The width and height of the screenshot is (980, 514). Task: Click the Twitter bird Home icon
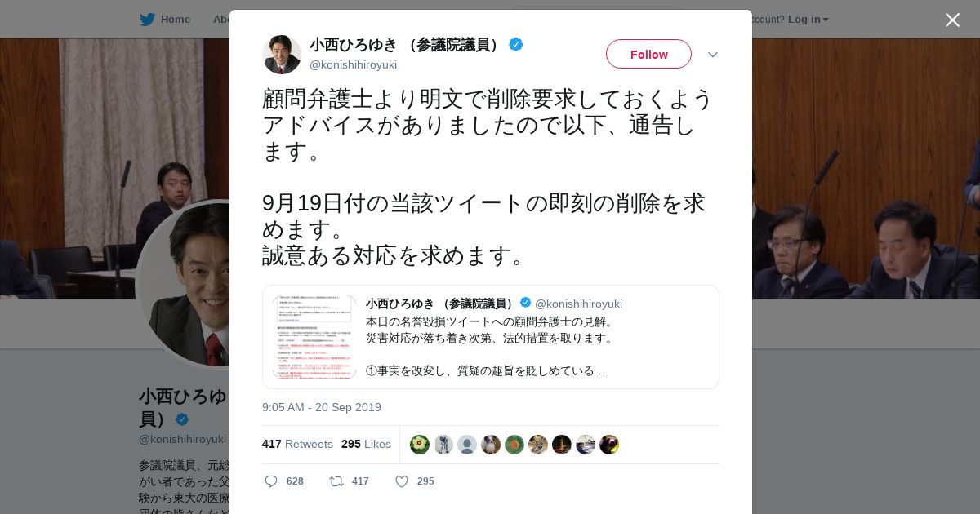[x=147, y=19]
